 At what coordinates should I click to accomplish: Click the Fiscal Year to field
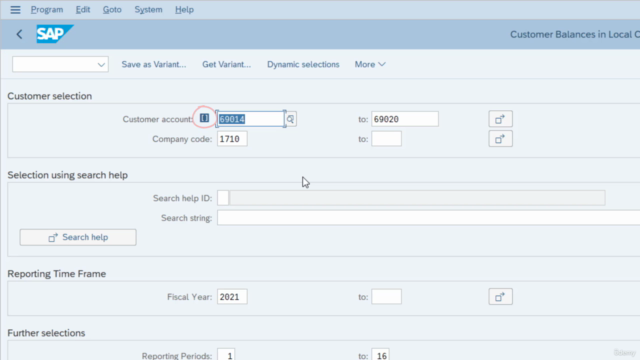pyautogui.click(x=387, y=297)
